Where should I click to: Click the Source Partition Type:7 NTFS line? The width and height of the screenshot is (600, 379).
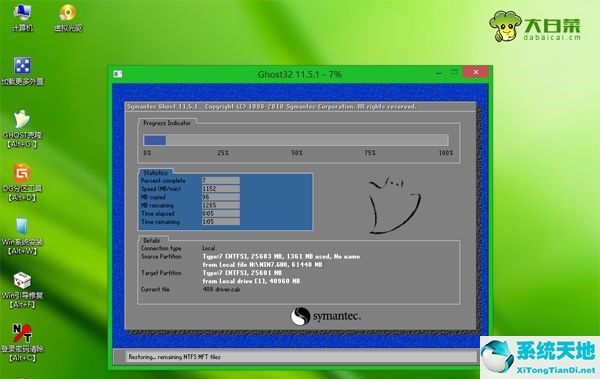click(281, 256)
